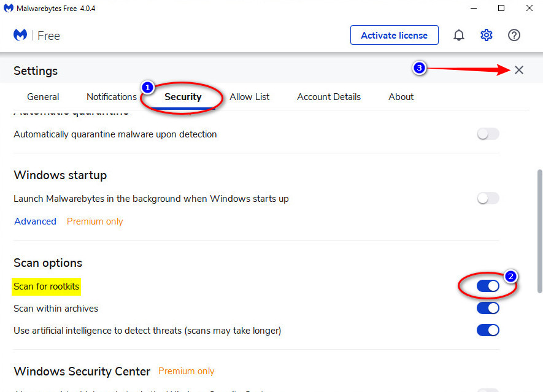Open the About tab

(x=401, y=96)
